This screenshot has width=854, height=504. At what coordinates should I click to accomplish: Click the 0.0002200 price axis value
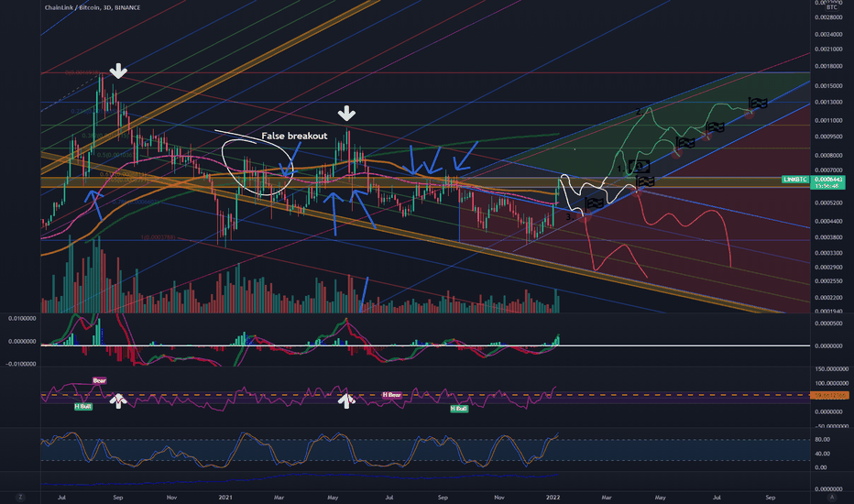click(828, 298)
